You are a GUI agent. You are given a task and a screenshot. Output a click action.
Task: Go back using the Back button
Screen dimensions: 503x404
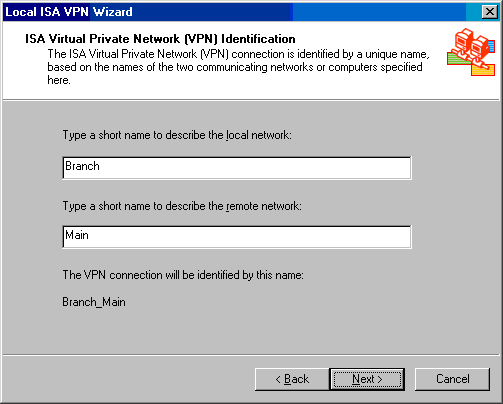click(x=292, y=379)
